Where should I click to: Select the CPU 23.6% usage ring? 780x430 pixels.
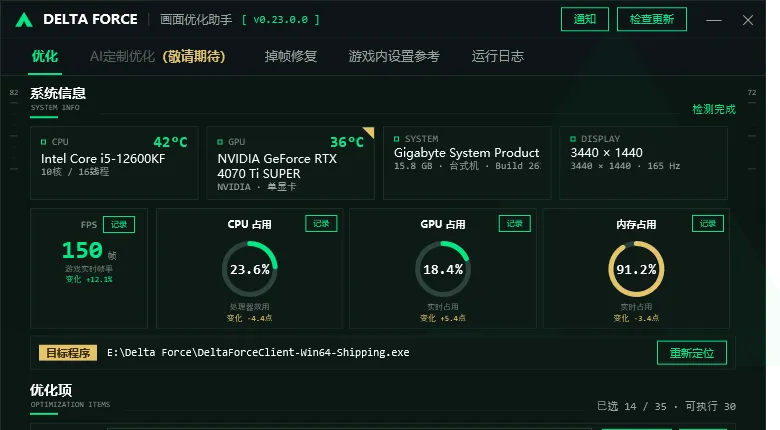coord(250,269)
